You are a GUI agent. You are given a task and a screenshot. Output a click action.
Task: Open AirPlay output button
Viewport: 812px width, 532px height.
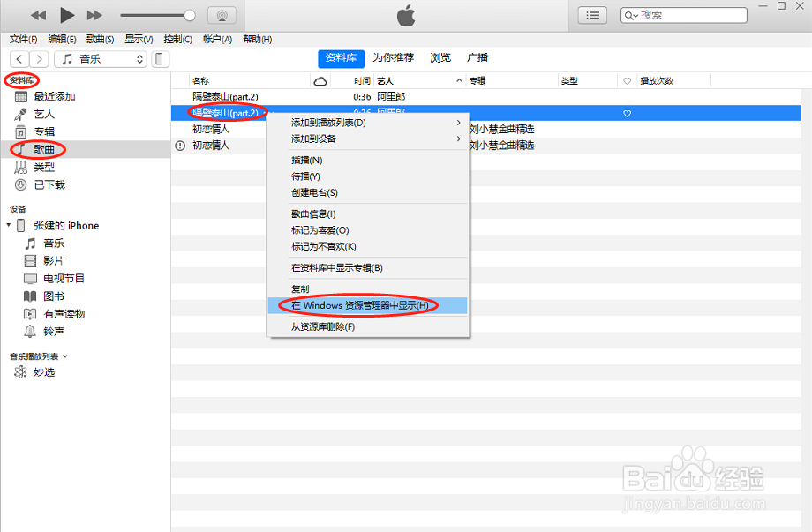coord(222,16)
